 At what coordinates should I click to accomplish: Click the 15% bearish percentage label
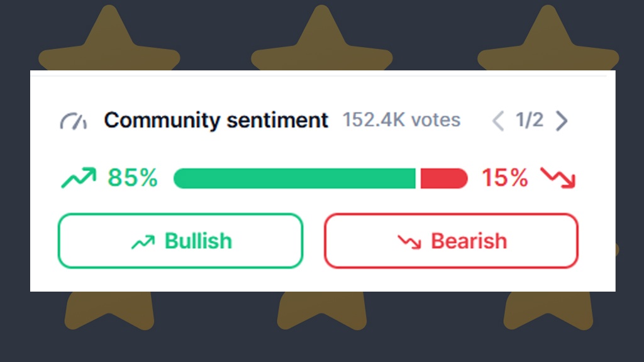(x=504, y=178)
